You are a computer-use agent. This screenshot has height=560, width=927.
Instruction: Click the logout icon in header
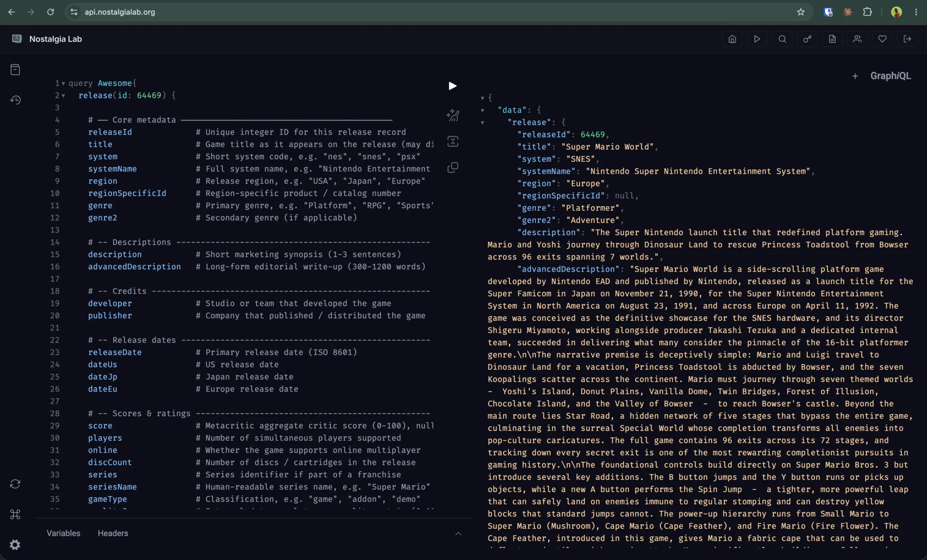pyautogui.click(x=908, y=39)
